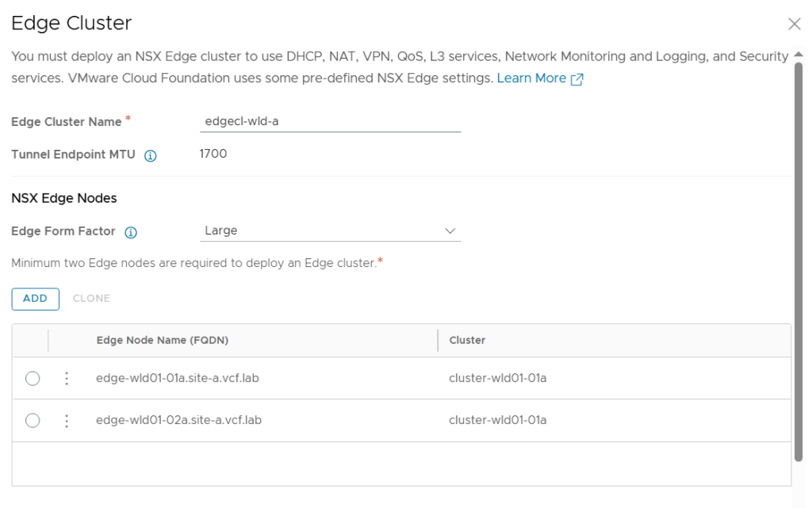Click the chevron on Large form factor
812x508 pixels.
(x=450, y=231)
